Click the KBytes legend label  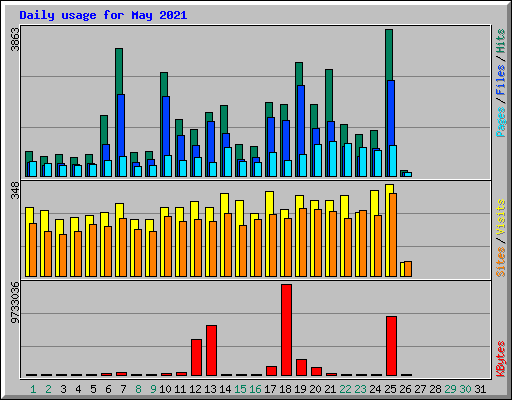coord(500,359)
